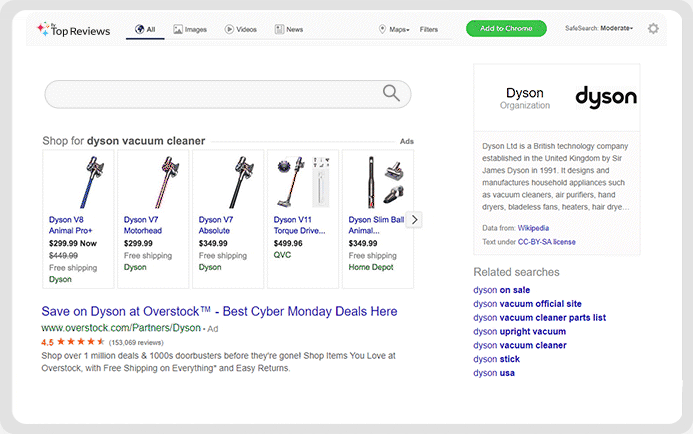
Task: Click related search dyson on sale
Action: 502,290
